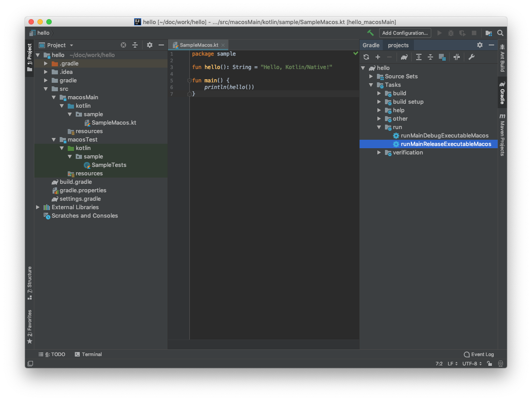Click Collapse All icon in Gradle panel
The image size is (532, 401).
click(430, 57)
